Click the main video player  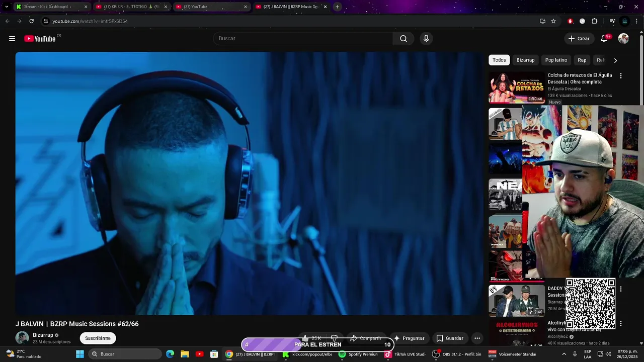[x=249, y=184]
